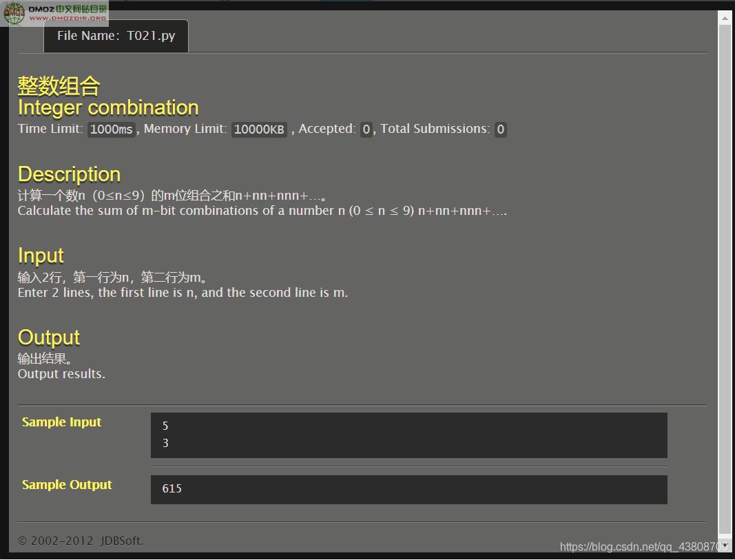Click the Chinese description line 计算一个数n
This screenshot has height=560, width=735.
click(x=172, y=196)
